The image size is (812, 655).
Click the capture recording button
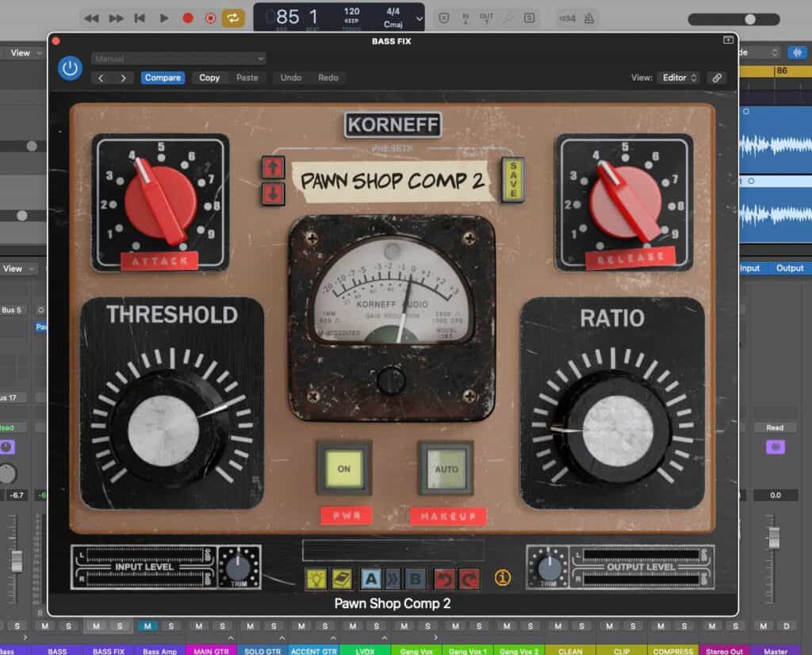click(210, 18)
